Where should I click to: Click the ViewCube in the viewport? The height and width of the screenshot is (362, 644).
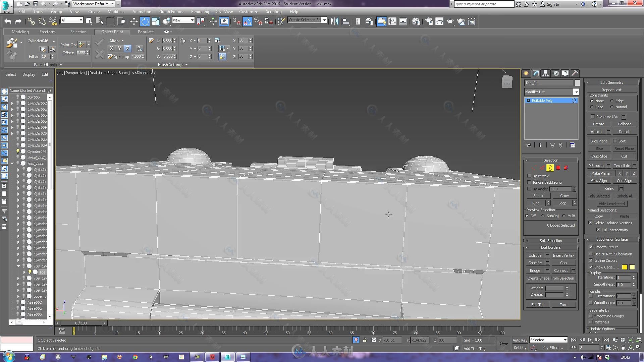pyautogui.click(x=507, y=82)
